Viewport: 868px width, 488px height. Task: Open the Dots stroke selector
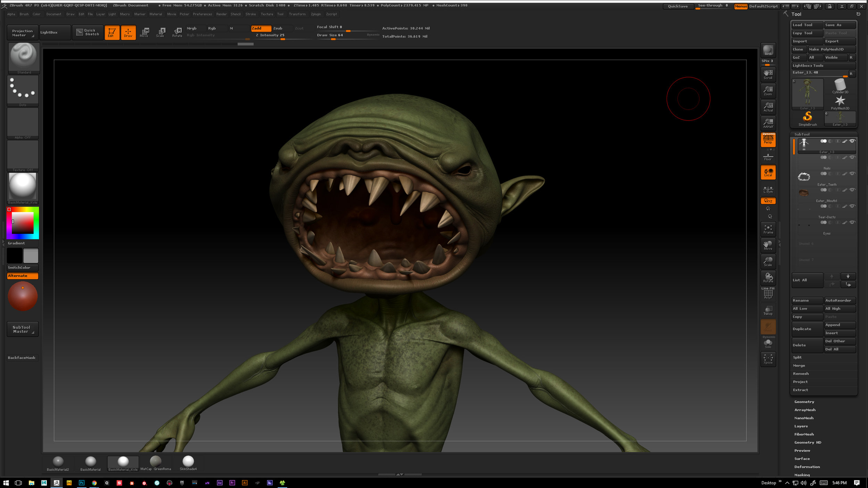(23, 91)
